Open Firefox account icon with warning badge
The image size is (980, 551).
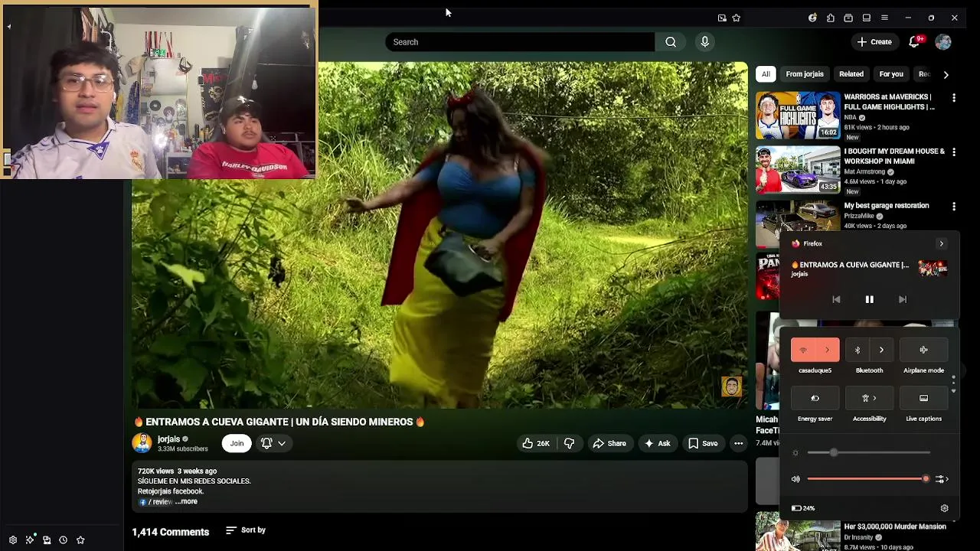pyautogui.click(x=812, y=18)
